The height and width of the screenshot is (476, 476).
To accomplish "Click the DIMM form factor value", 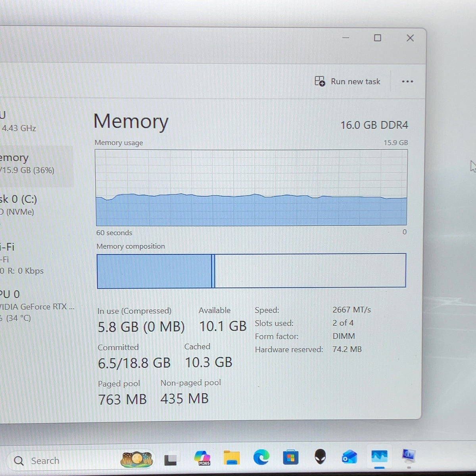I will [x=344, y=336].
